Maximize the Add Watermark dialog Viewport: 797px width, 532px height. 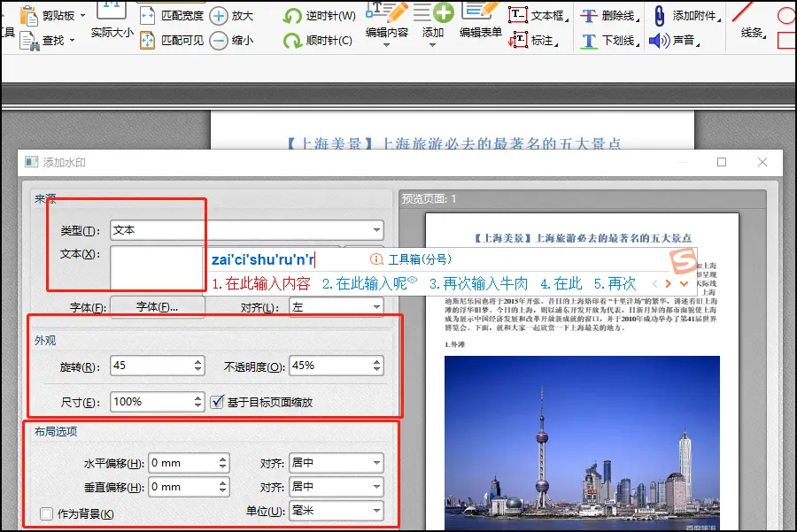[x=722, y=162]
